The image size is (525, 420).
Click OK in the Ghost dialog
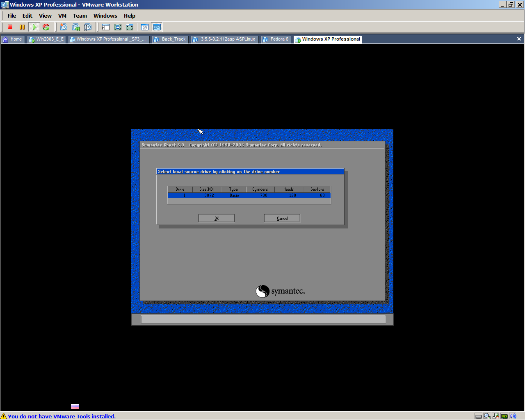[x=217, y=218]
